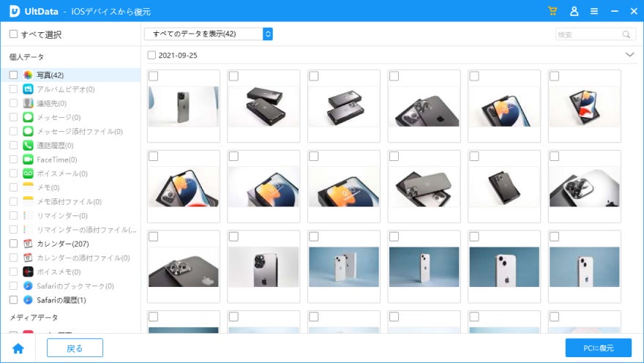
Task: Click the UltData logo icon
Action: click(14, 11)
